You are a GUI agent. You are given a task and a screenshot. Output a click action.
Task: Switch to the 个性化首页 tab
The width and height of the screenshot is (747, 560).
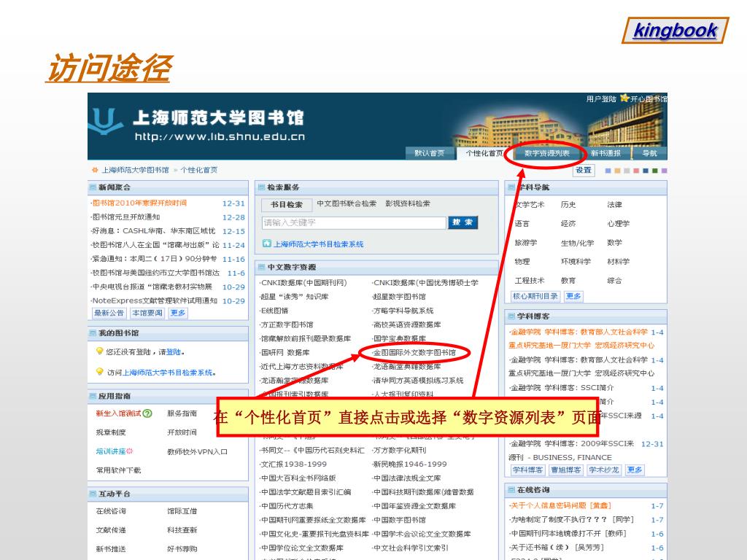point(484,153)
